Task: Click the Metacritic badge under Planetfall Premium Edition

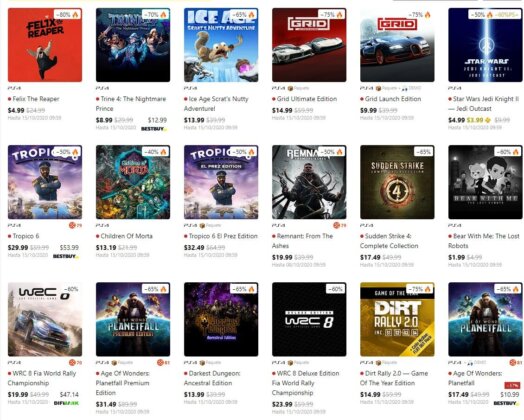Action: tap(163, 363)
